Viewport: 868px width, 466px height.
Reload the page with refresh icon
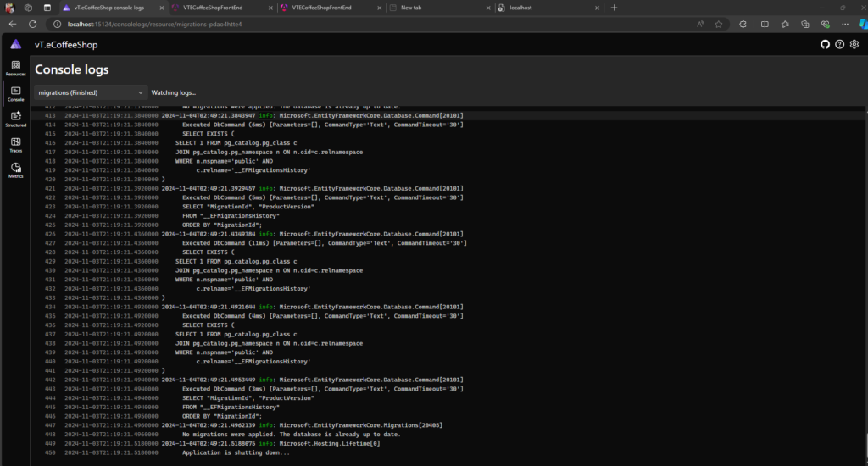click(33, 25)
